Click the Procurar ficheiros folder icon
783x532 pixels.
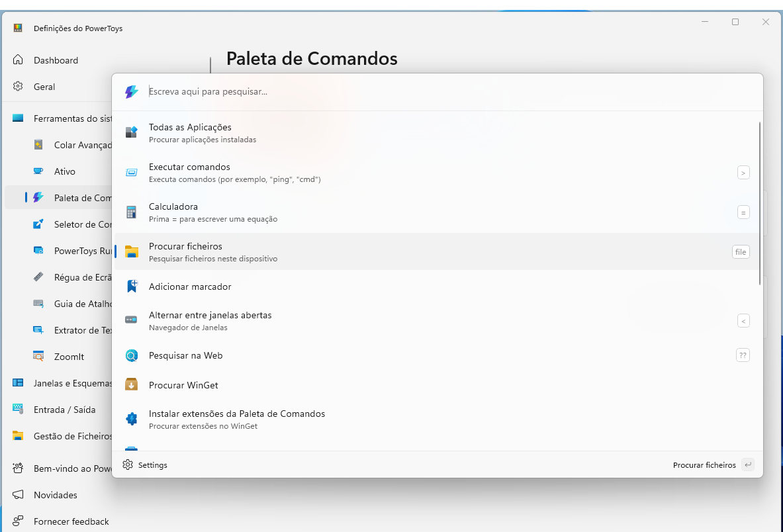[x=131, y=252]
